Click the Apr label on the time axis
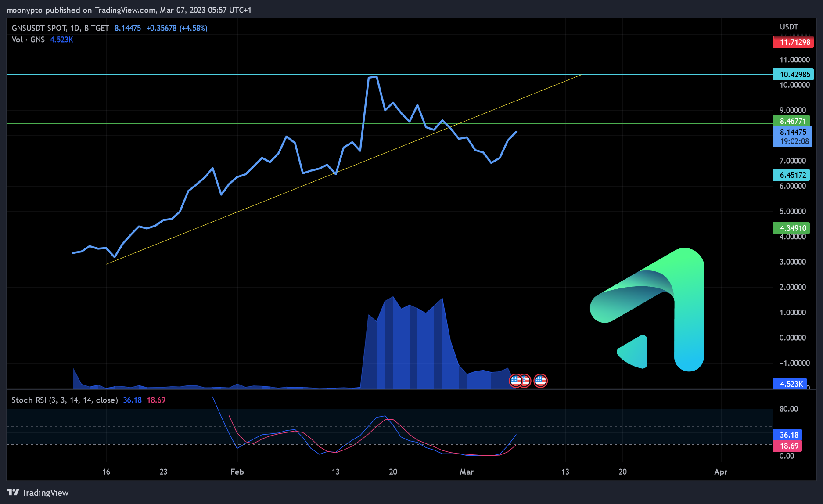 [x=721, y=472]
